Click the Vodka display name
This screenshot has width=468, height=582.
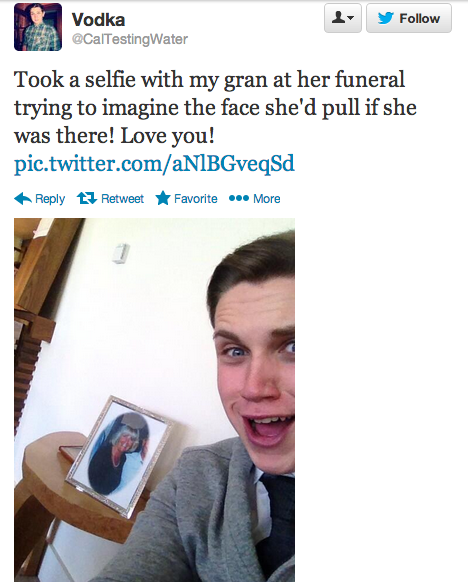[x=98, y=19]
